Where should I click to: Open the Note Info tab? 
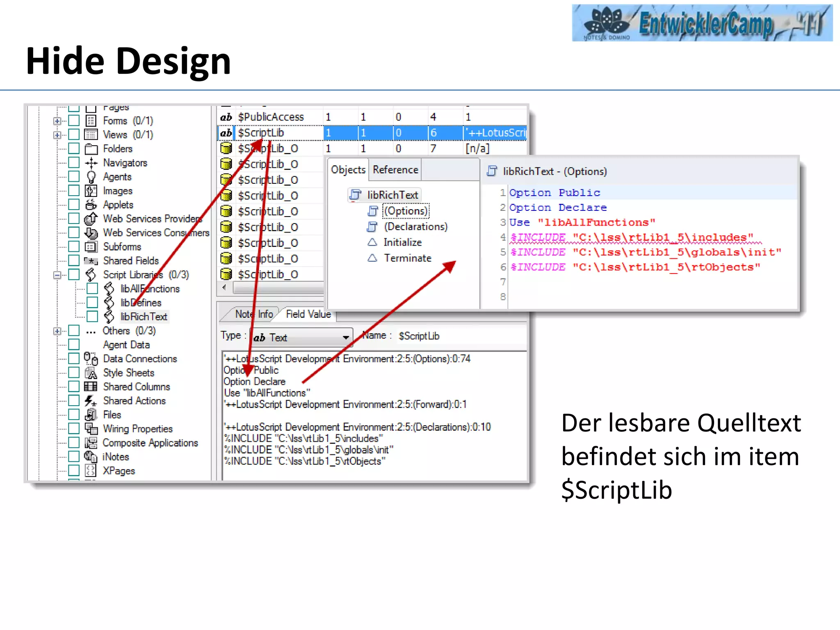point(253,314)
